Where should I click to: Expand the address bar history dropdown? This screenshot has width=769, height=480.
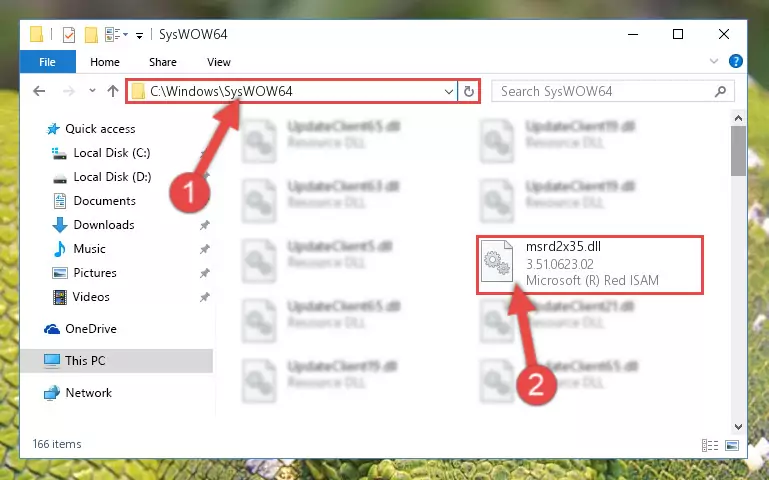448,91
